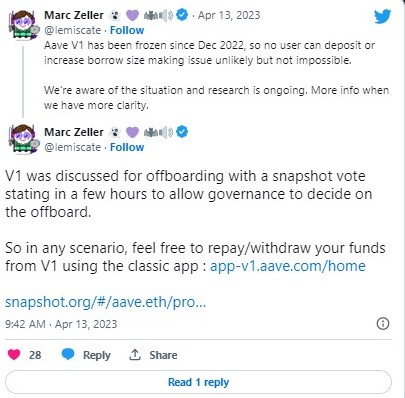Click the share upload arrow icon
This screenshot has height=398, width=405.
[135, 355]
